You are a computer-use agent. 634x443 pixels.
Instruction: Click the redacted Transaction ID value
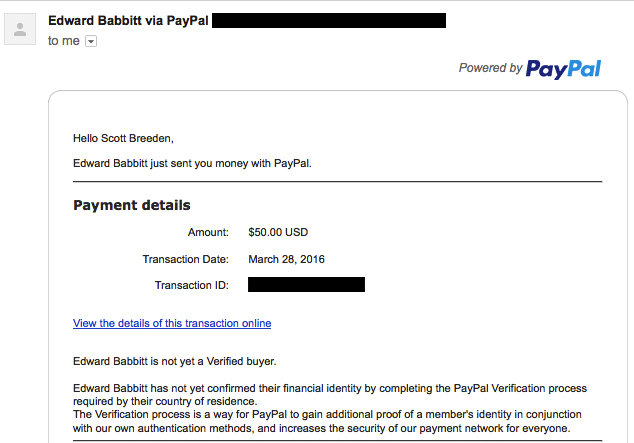pyautogui.click(x=306, y=285)
